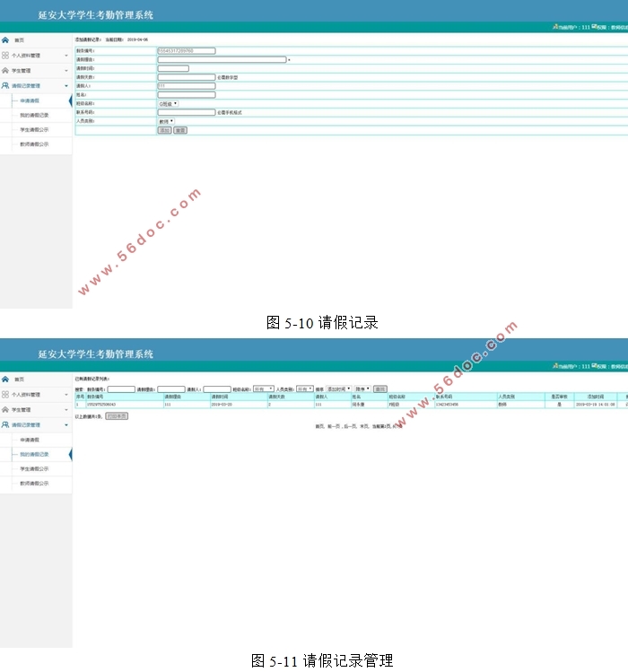This screenshot has width=628, height=672.
Task: Open the 降序 sort-order dropdown
Action: [362, 388]
